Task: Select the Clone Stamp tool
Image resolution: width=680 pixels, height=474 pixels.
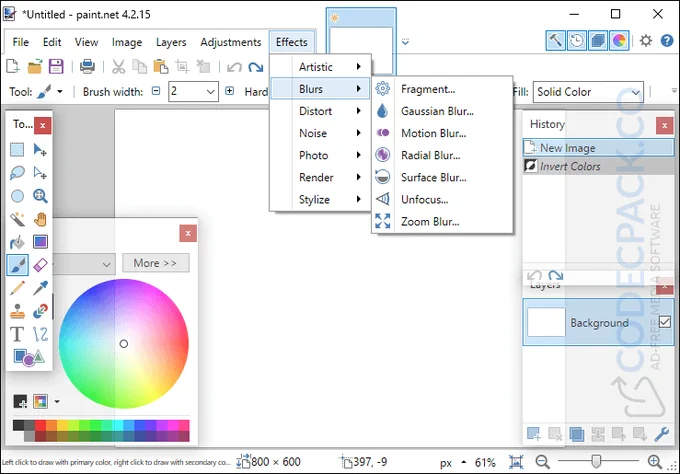Action: coord(17,311)
